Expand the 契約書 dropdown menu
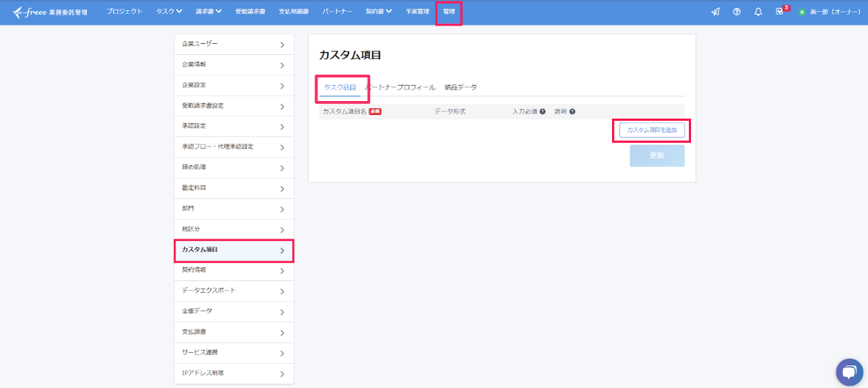868x388 pixels. click(x=379, y=12)
